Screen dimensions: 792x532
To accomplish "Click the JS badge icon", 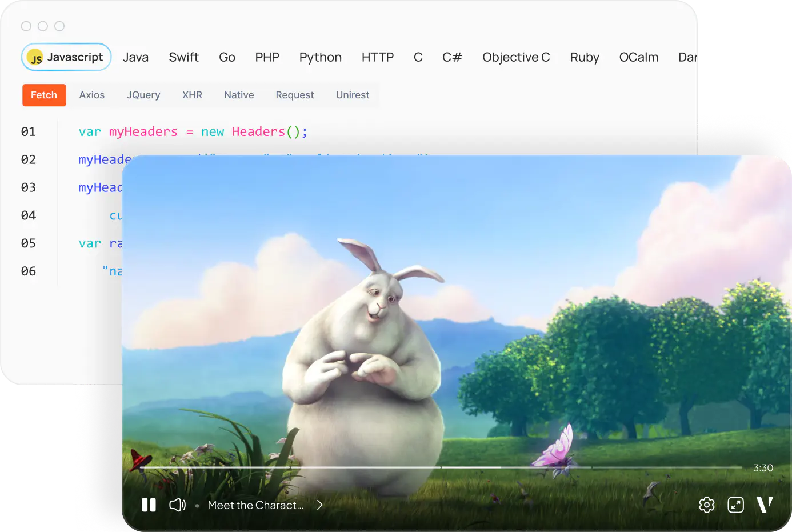I will click(x=35, y=58).
